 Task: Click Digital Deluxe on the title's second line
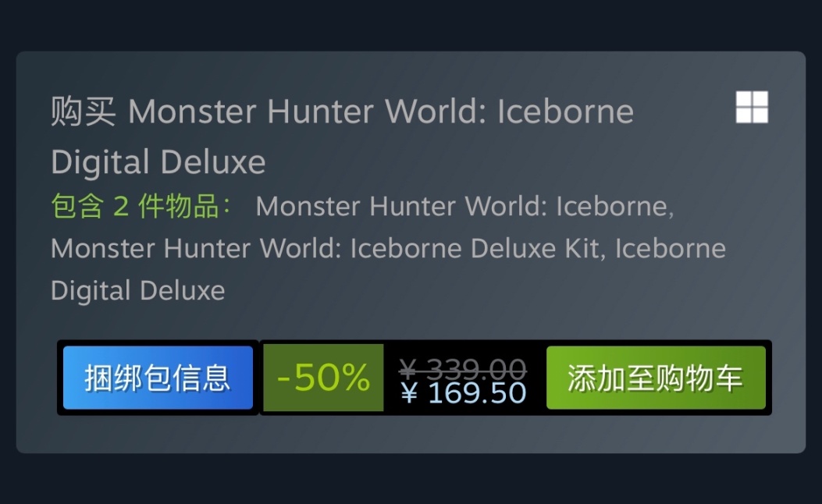pyautogui.click(x=158, y=161)
